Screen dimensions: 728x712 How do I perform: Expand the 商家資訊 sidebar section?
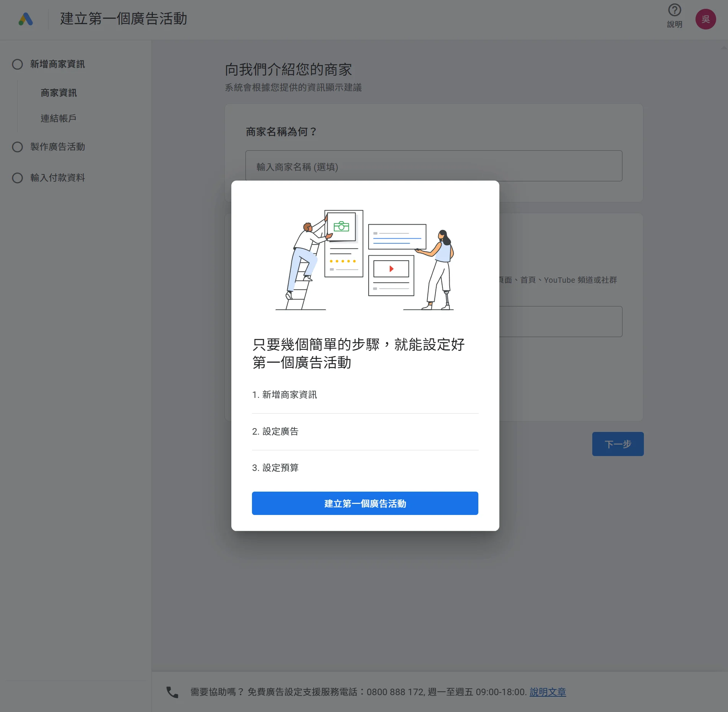[58, 93]
